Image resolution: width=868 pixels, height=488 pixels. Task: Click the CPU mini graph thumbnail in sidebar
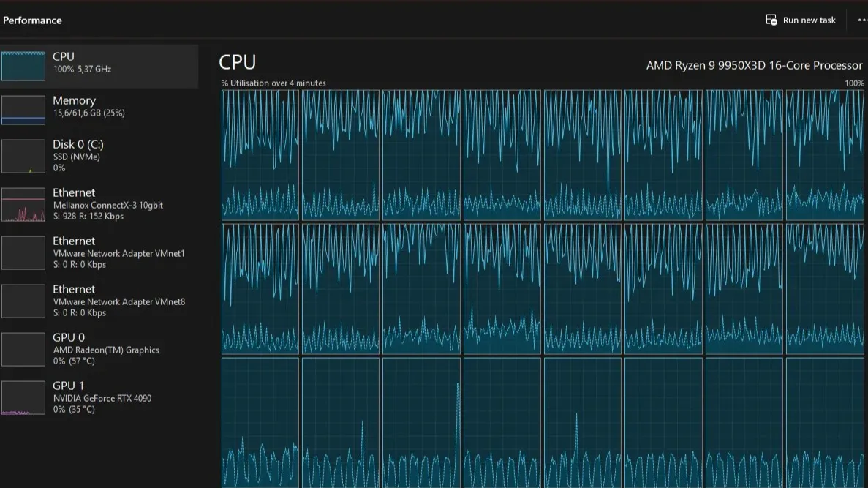click(x=23, y=66)
